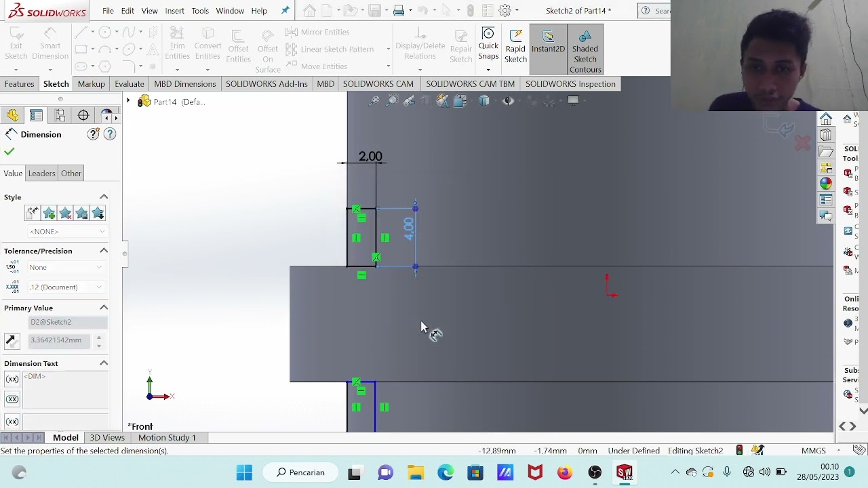Open Quick Snaps tool
This screenshot has width=868, height=488.
488,45
